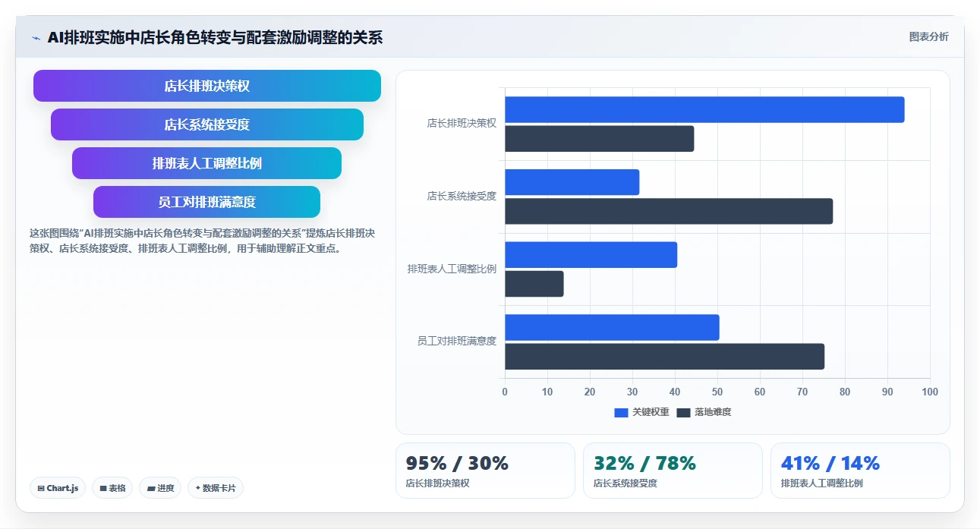Viewport: 980px width, 529px height.
Task: Click the dark 落地难度 bar for 店长排班决策权
Action: [600, 139]
